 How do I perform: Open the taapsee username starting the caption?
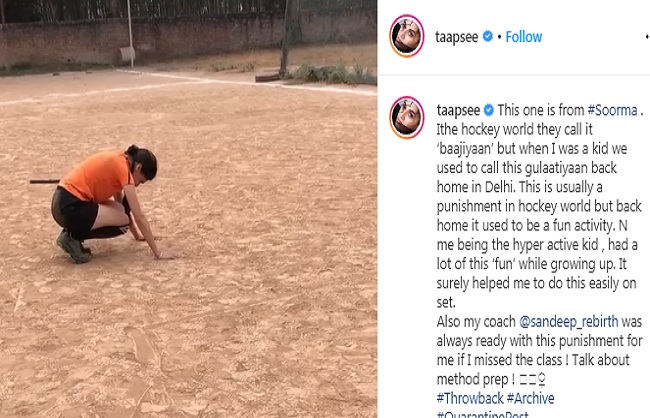click(x=458, y=111)
